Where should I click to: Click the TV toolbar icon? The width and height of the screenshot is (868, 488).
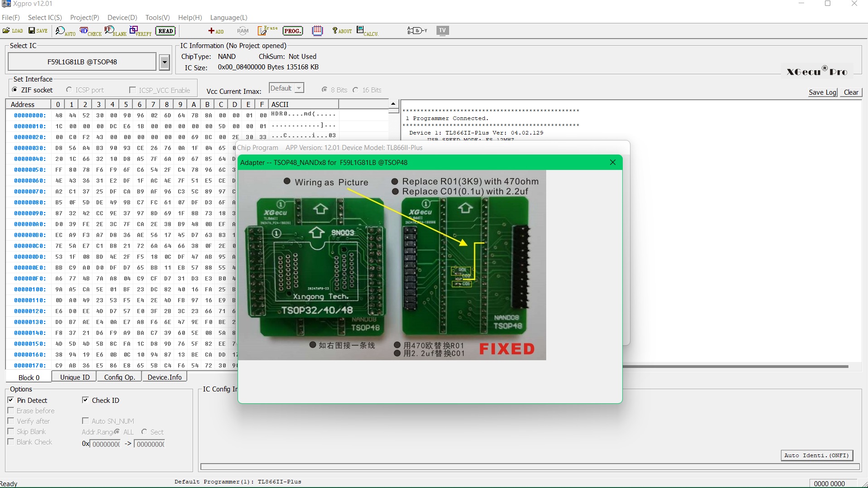pyautogui.click(x=442, y=30)
